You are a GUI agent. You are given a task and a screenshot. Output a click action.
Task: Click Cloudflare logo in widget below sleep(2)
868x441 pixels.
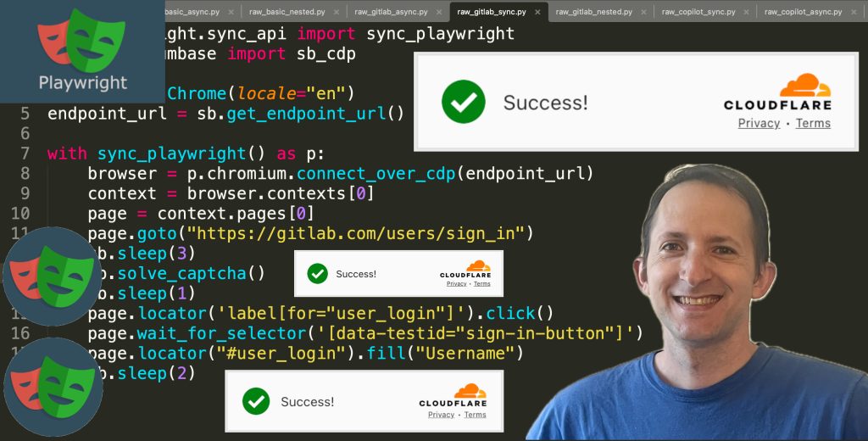tap(453, 394)
